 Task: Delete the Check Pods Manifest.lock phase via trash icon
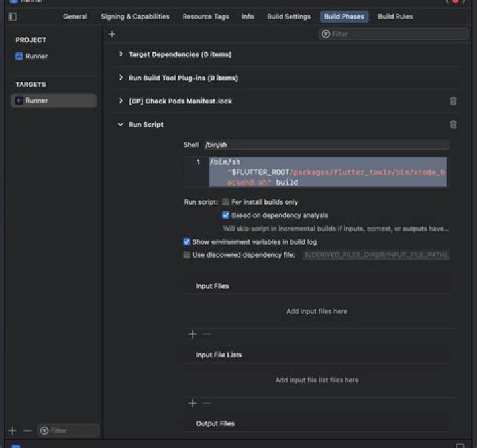pos(453,101)
